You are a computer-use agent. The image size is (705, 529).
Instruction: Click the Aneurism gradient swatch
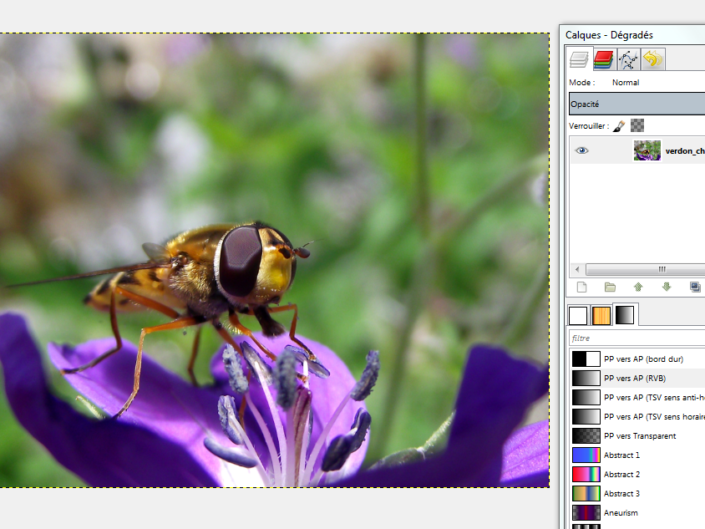586,513
